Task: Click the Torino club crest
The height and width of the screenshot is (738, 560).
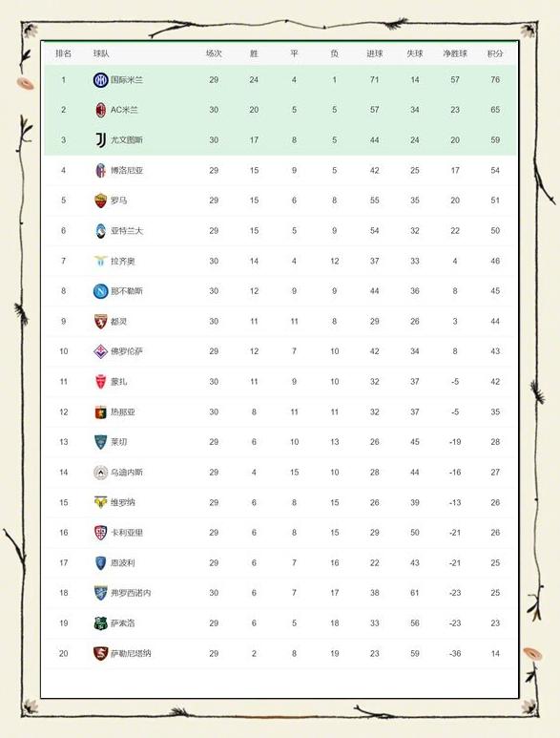Action: click(100, 322)
